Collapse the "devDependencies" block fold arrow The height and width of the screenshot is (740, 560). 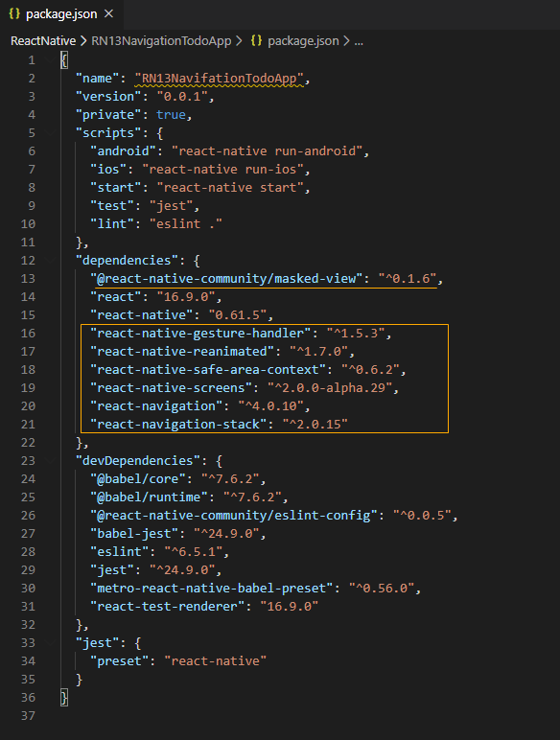point(50,461)
